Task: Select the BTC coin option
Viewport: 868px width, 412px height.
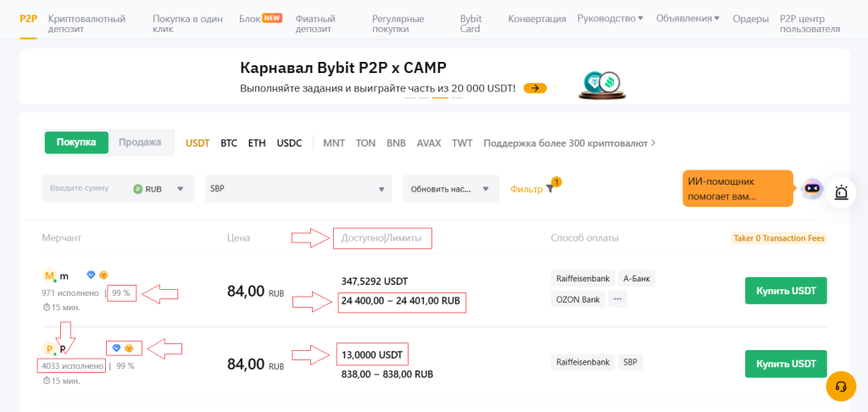Action: [x=229, y=143]
